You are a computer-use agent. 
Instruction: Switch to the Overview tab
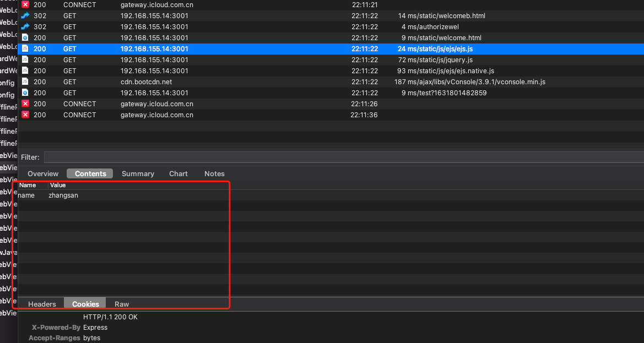(x=43, y=173)
